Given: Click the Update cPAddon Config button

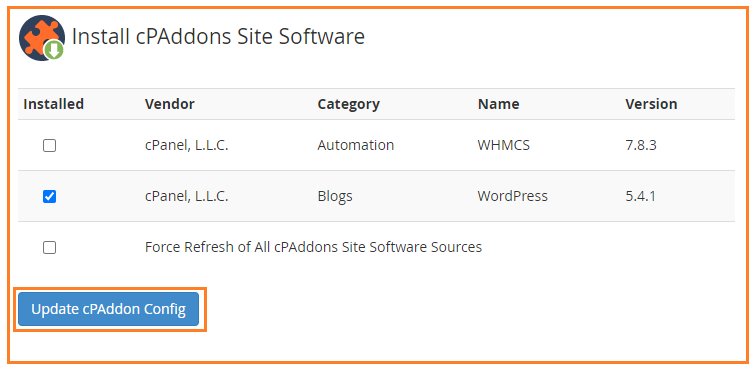Looking at the screenshot, I should coord(108,309).
